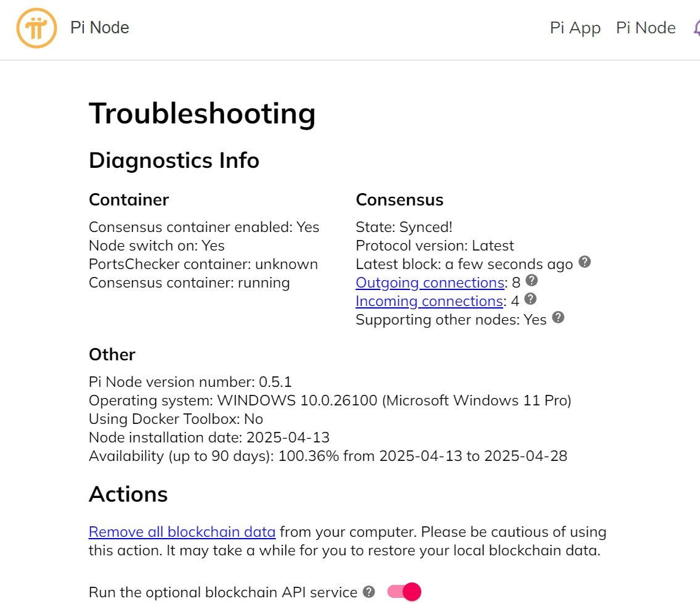The height and width of the screenshot is (609, 700).
Task: Click 'Consensus container enabled: Yes' text
Action: click(x=204, y=227)
